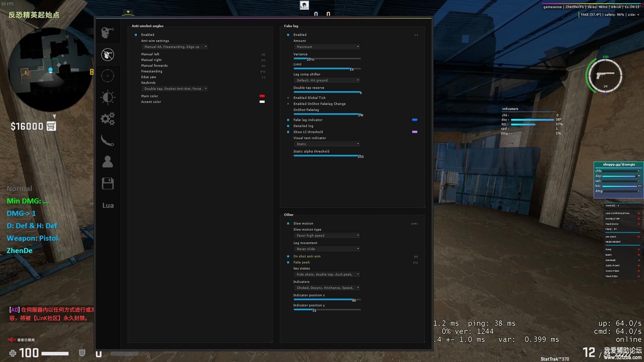644x362 pixels.
Task: Click Accent color white swatch
Action: click(x=262, y=102)
